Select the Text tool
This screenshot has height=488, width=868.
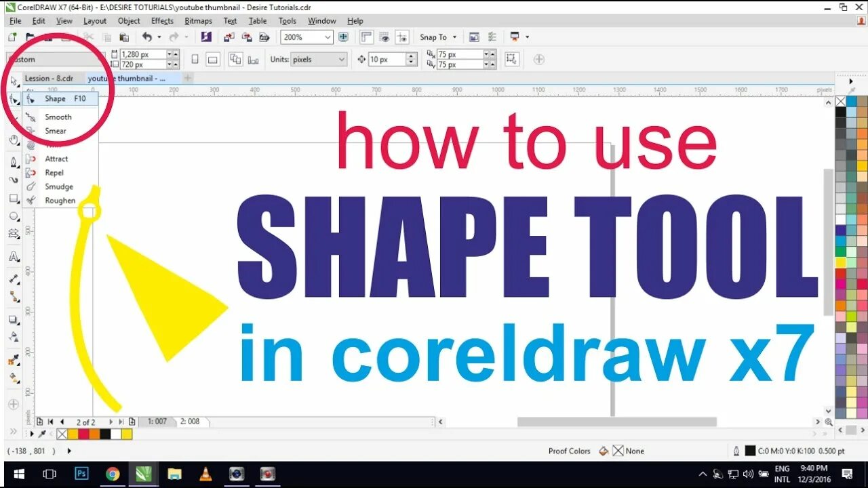point(14,257)
